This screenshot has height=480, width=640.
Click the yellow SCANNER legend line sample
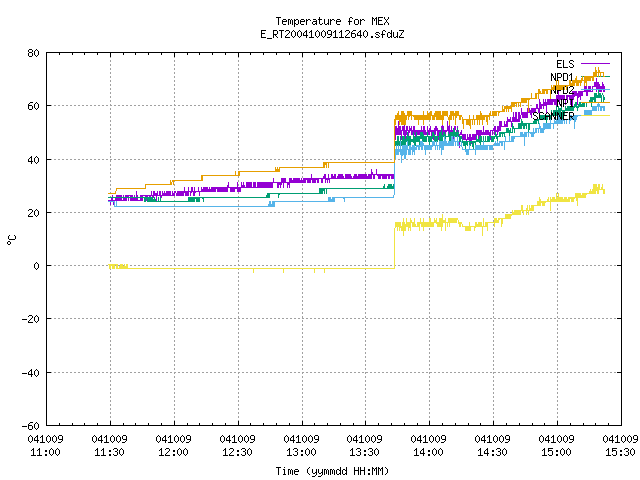tap(595, 116)
